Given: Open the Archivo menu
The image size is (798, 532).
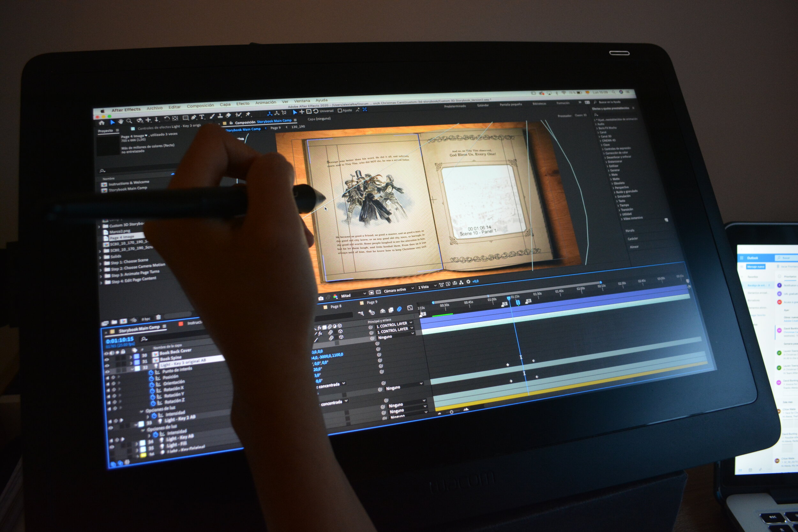Looking at the screenshot, I should click(154, 108).
